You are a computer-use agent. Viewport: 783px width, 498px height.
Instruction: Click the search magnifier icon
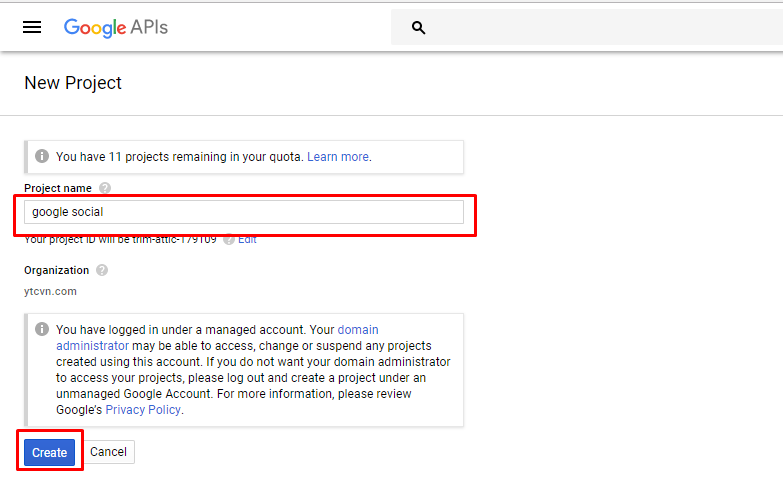pyautogui.click(x=418, y=27)
